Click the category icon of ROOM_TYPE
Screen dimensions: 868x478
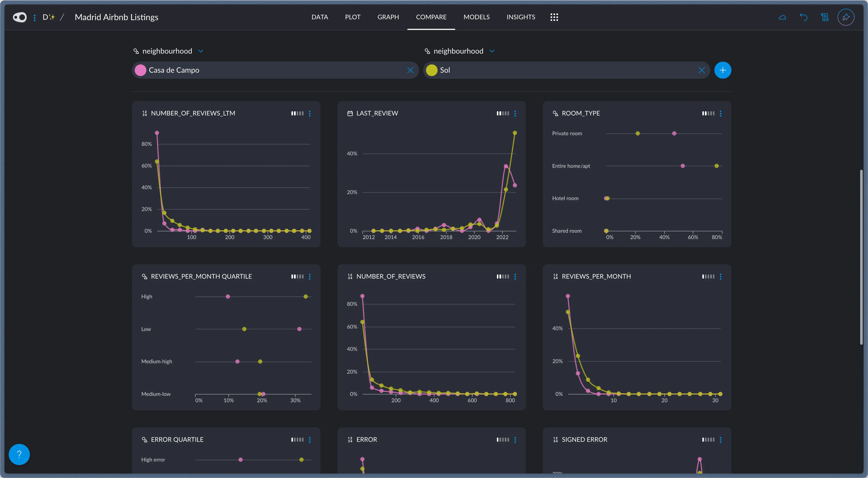pyautogui.click(x=556, y=114)
